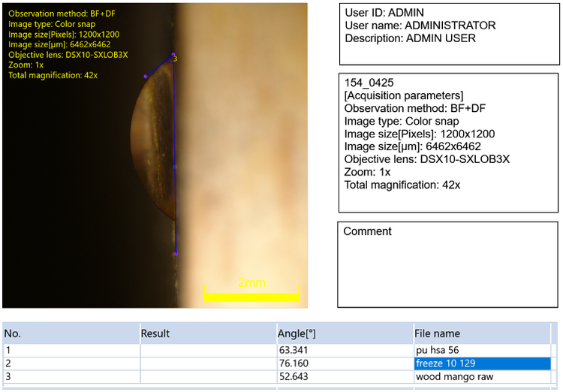Image resolution: width=563 pixels, height=392 pixels.
Task: Select bottom endpoint of vertical measurement line
Action: tap(176, 254)
